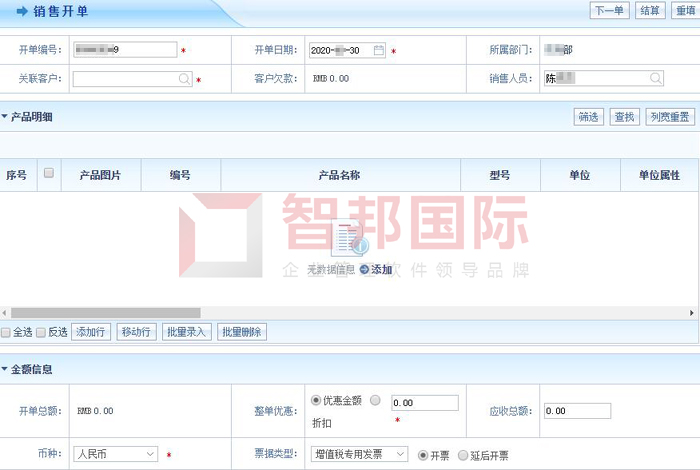Click scrollbar right arrow in product table
The image size is (700, 470).
coord(692,313)
